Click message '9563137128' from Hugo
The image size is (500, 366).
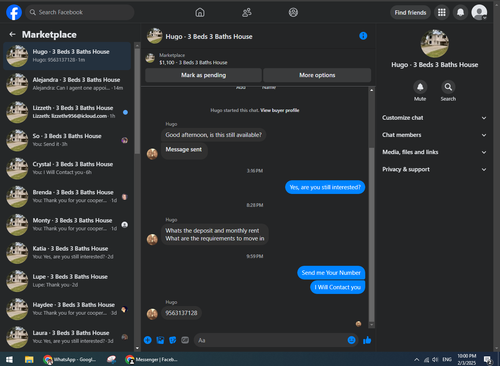point(181,313)
